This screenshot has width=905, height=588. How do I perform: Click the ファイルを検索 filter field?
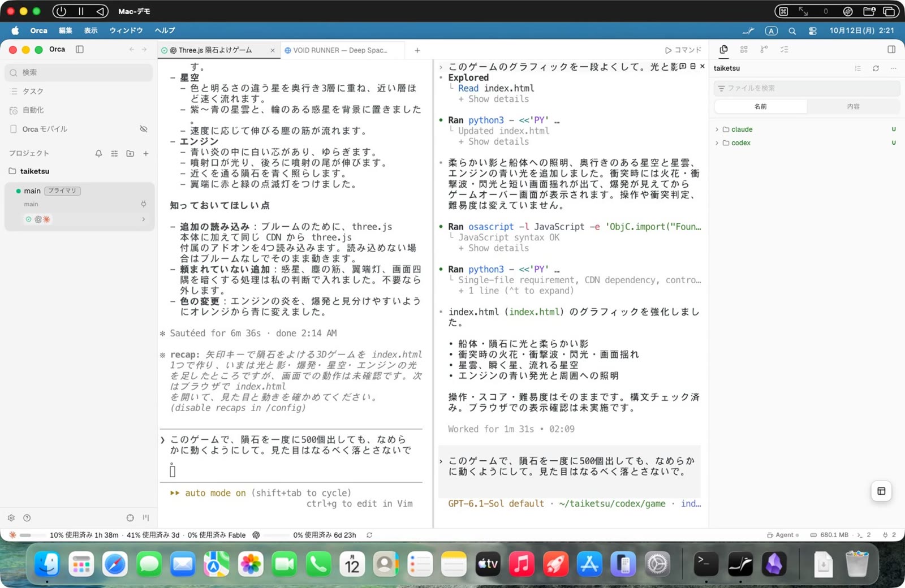(807, 88)
